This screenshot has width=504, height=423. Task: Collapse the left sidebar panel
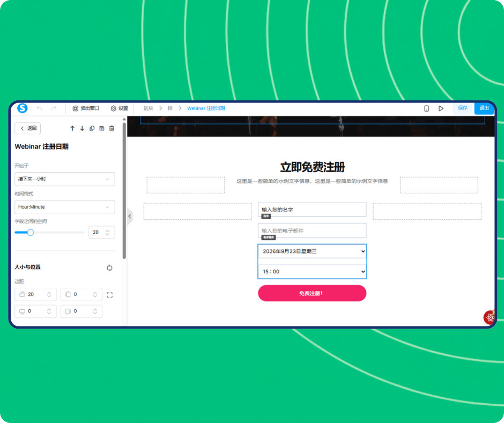pyautogui.click(x=130, y=216)
